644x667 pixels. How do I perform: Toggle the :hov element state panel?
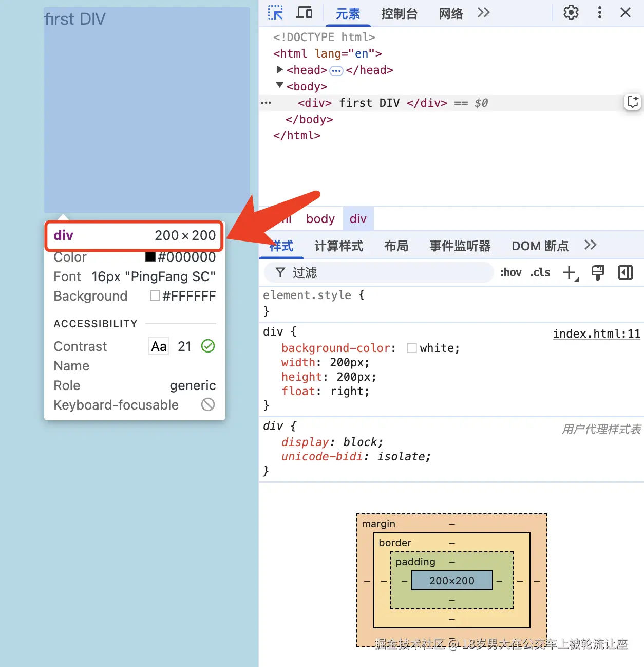point(511,272)
